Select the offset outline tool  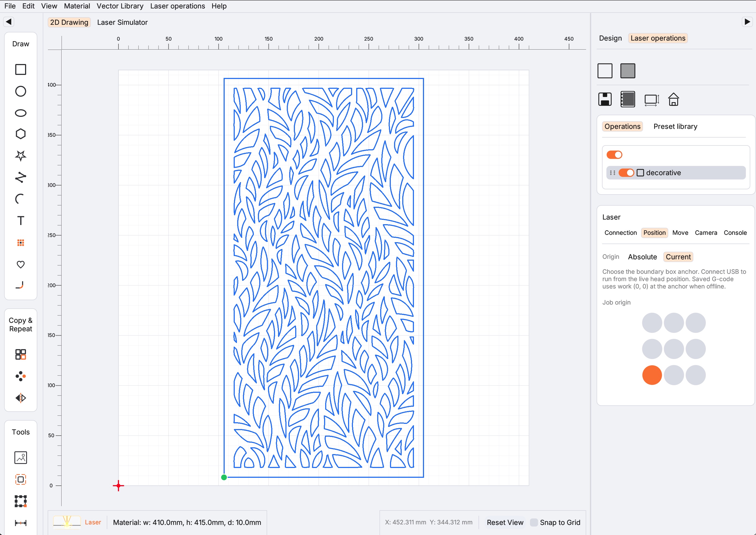[x=20, y=479]
